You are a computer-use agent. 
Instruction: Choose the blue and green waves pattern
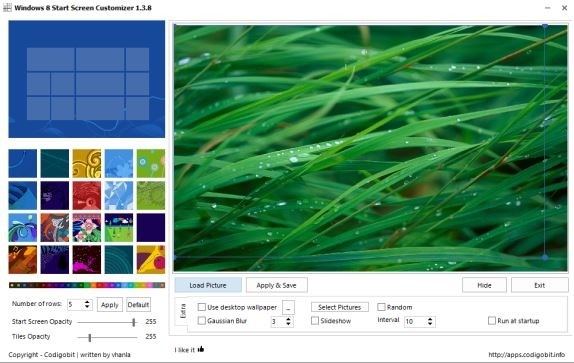[23, 228]
